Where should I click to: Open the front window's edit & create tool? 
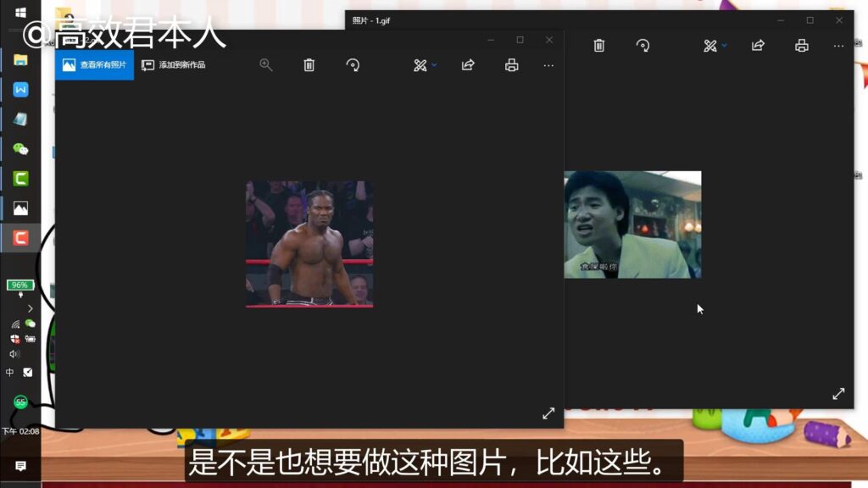pos(420,65)
